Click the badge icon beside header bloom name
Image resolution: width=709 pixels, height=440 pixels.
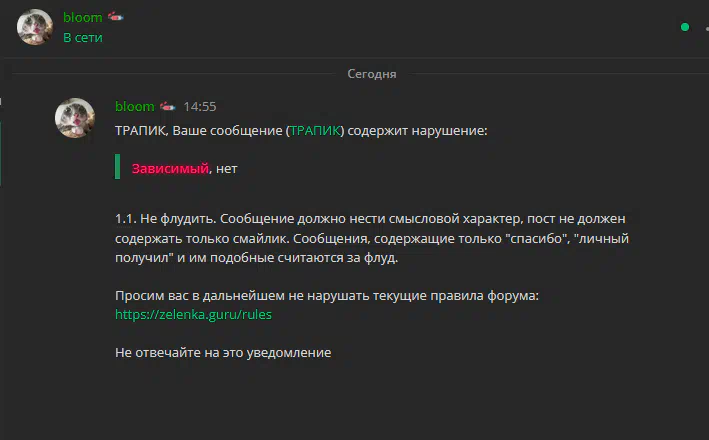pyautogui.click(x=116, y=17)
